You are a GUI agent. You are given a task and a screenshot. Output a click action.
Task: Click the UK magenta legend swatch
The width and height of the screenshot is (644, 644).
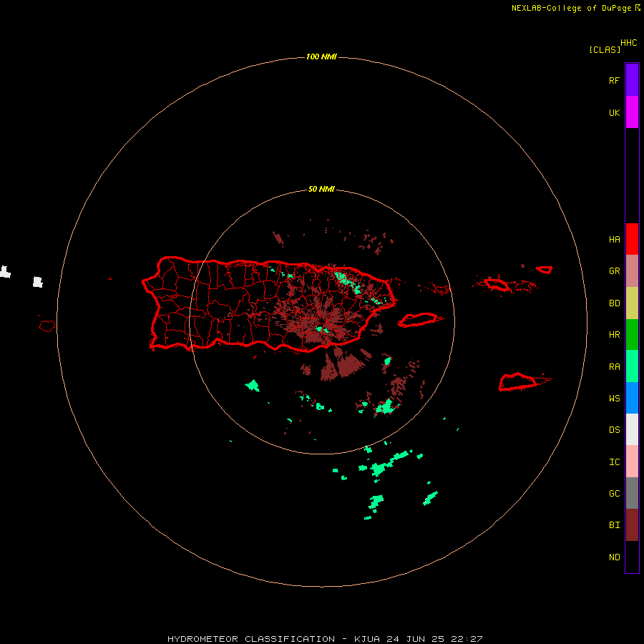click(x=632, y=112)
